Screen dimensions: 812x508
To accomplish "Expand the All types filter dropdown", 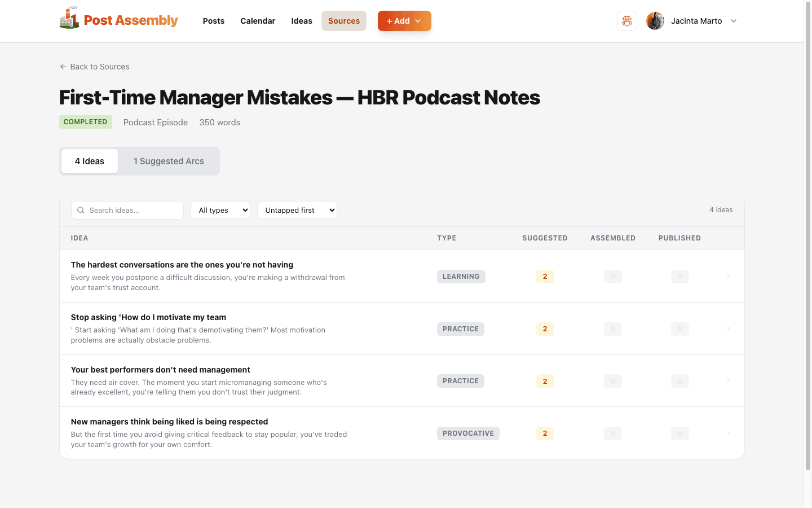I will point(220,210).
